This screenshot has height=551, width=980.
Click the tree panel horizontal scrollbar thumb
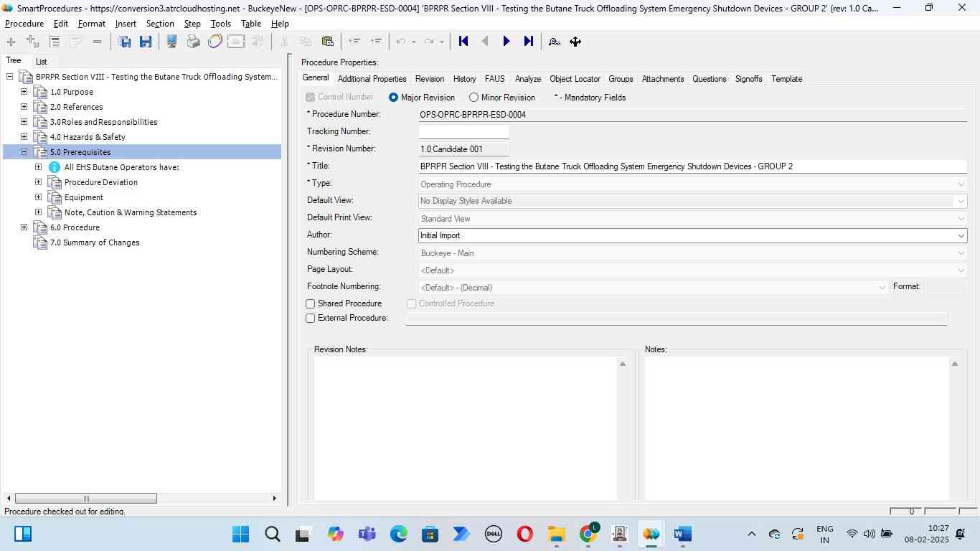coord(86,499)
